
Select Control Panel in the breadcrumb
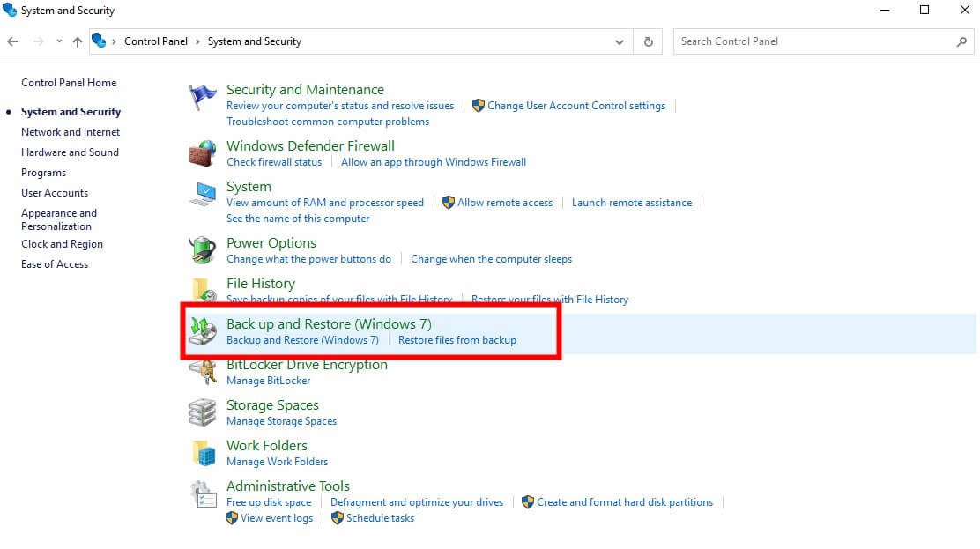[x=156, y=41]
